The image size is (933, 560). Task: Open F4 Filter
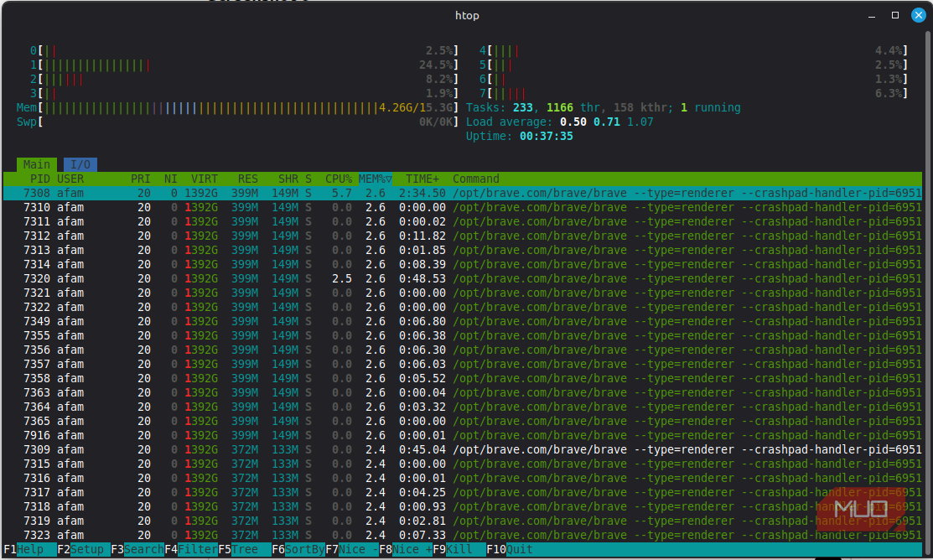pyautogui.click(x=191, y=549)
